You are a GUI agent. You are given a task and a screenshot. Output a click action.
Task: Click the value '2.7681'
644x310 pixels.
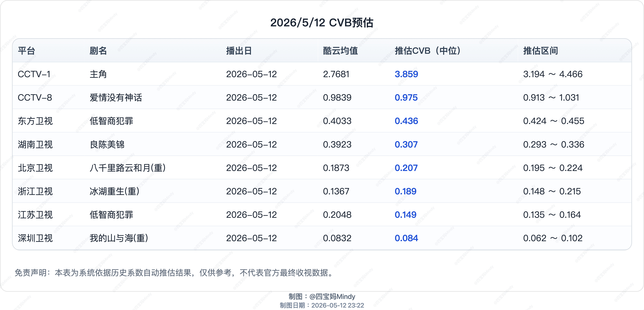[x=336, y=74]
